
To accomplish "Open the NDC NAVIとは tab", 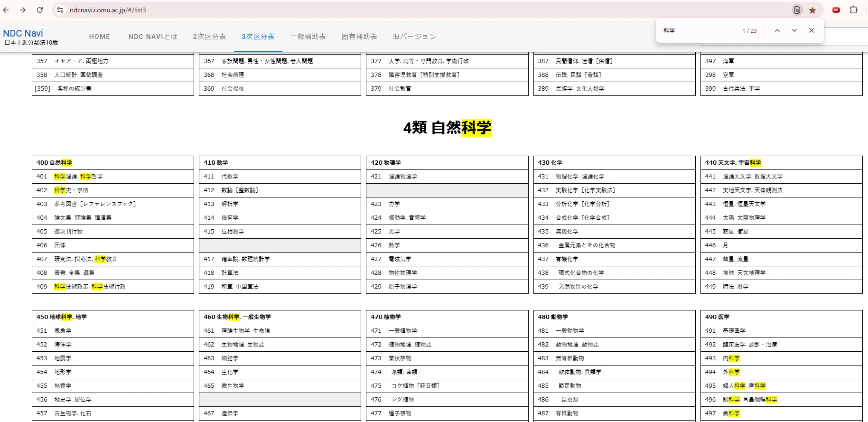I will [x=153, y=37].
